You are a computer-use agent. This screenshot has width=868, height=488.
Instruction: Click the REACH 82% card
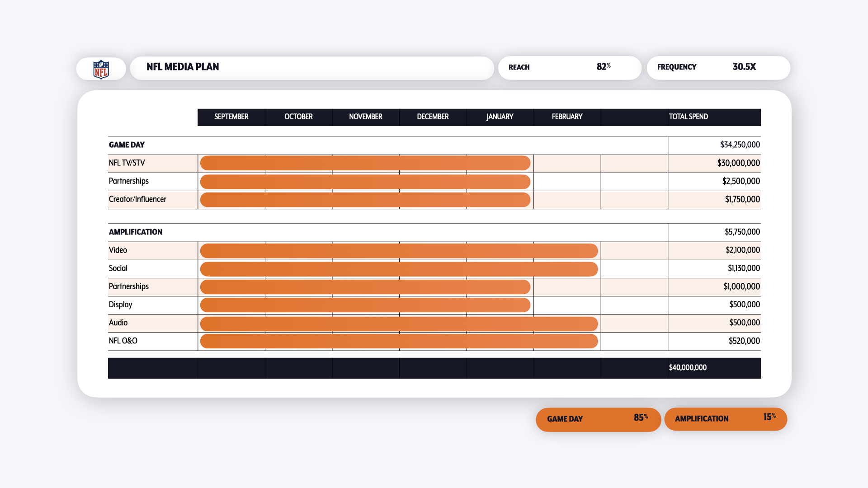click(570, 68)
